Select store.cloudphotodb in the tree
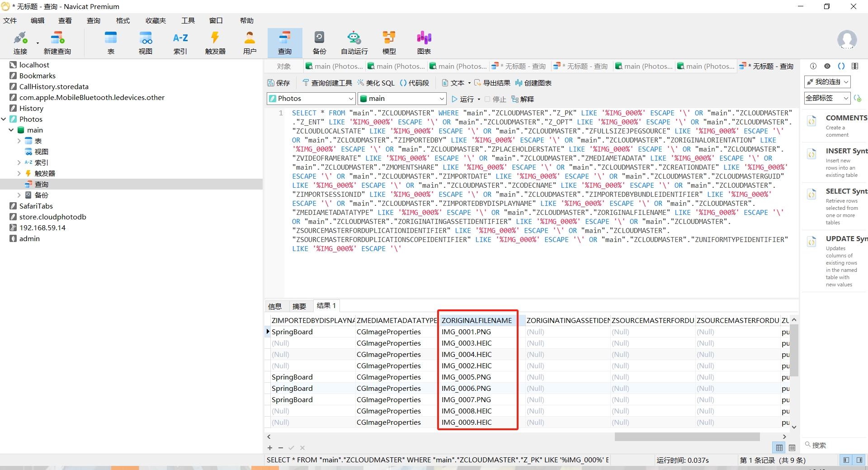 (x=53, y=217)
